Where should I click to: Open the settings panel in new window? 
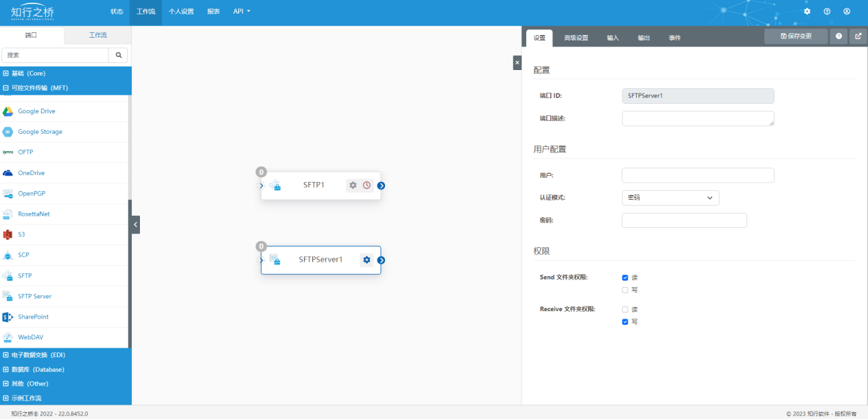click(x=858, y=36)
